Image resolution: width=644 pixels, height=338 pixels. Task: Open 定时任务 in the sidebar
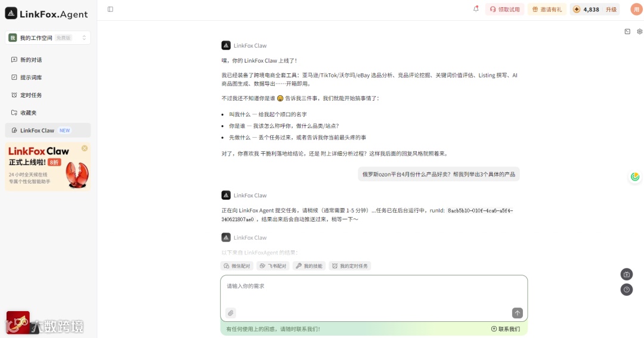(x=48, y=95)
